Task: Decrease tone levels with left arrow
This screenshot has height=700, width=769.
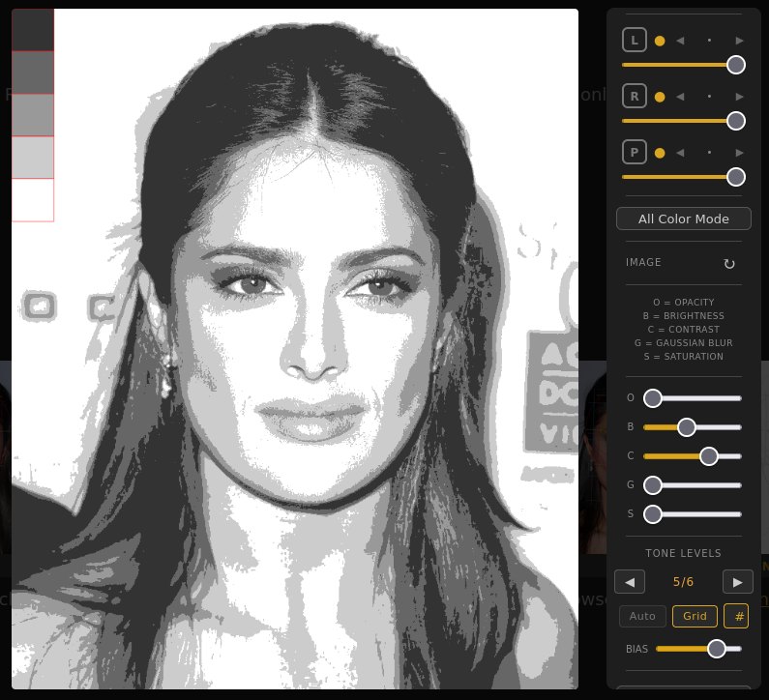Action: pos(630,582)
